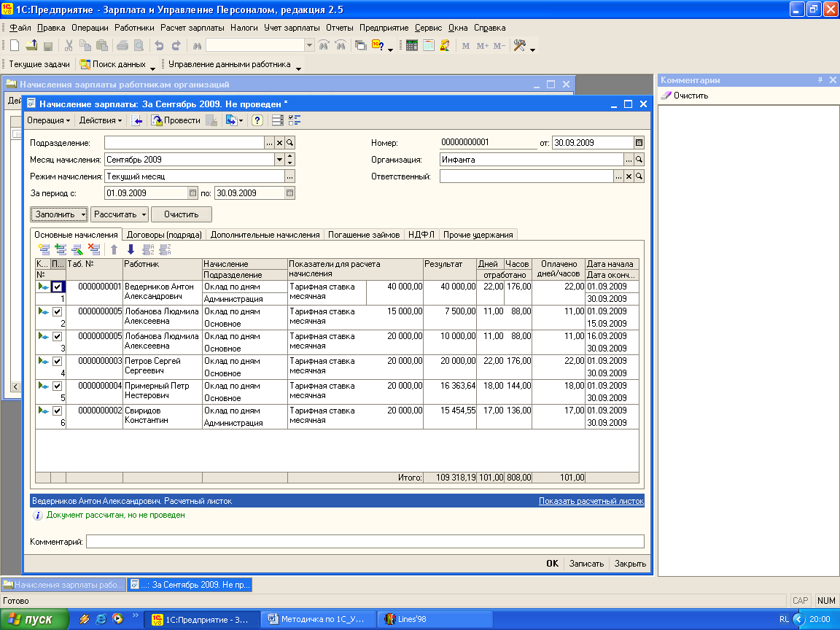Click the scissors cut icon

click(69, 46)
